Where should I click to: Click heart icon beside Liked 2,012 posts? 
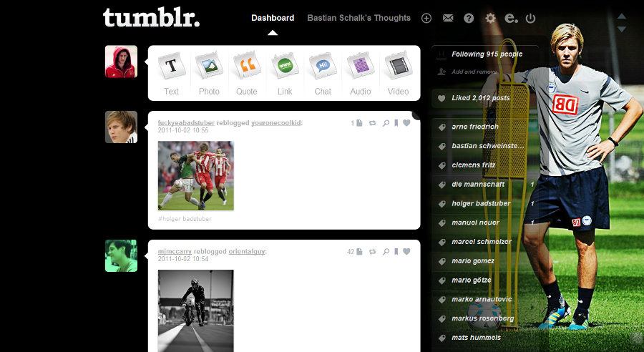[x=441, y=98]
